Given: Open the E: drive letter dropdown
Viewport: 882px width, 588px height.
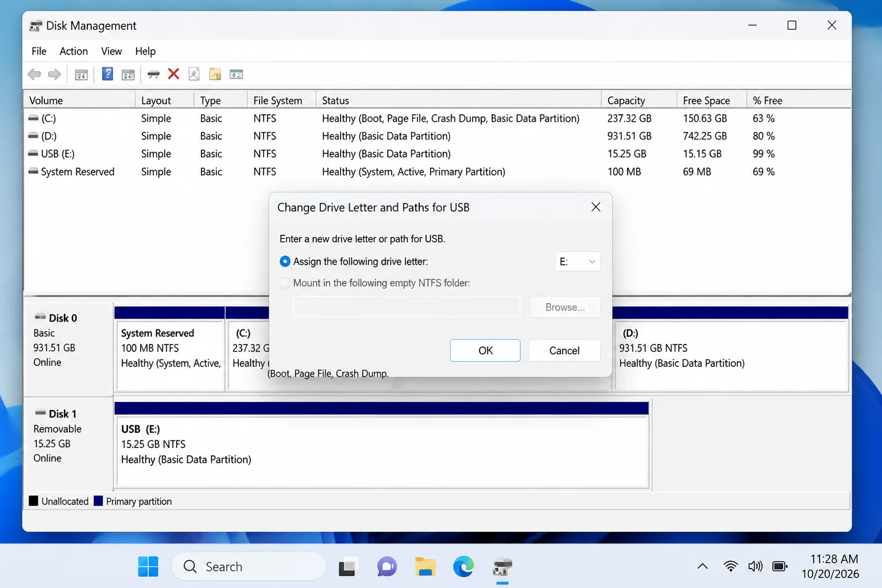Looking at the screenshot, I should tap(578, 262).
